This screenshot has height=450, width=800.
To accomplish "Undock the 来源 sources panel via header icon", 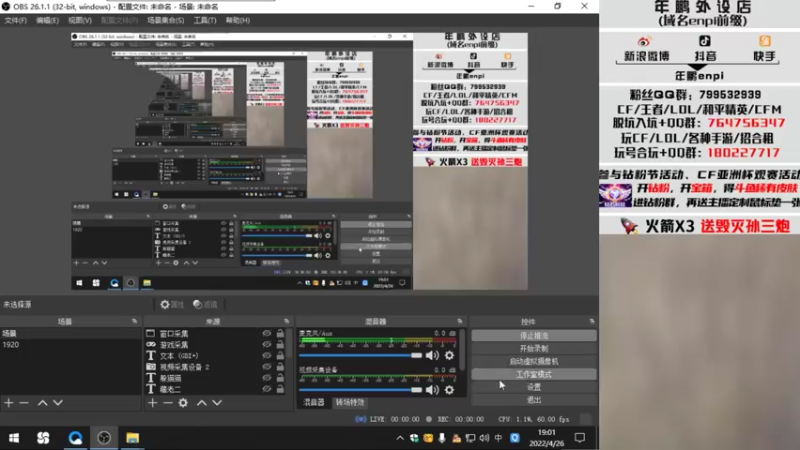I will coord(287,321).
